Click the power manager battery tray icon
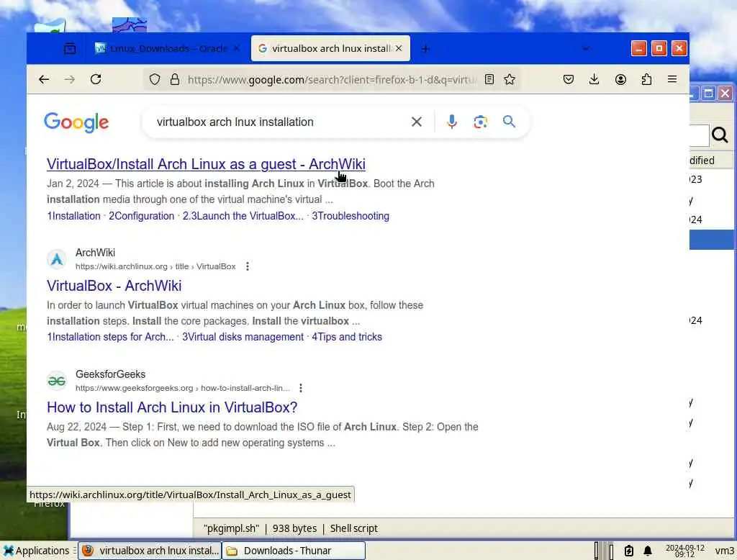The width and height of the screenshot is (737, 560). point(629,551)
